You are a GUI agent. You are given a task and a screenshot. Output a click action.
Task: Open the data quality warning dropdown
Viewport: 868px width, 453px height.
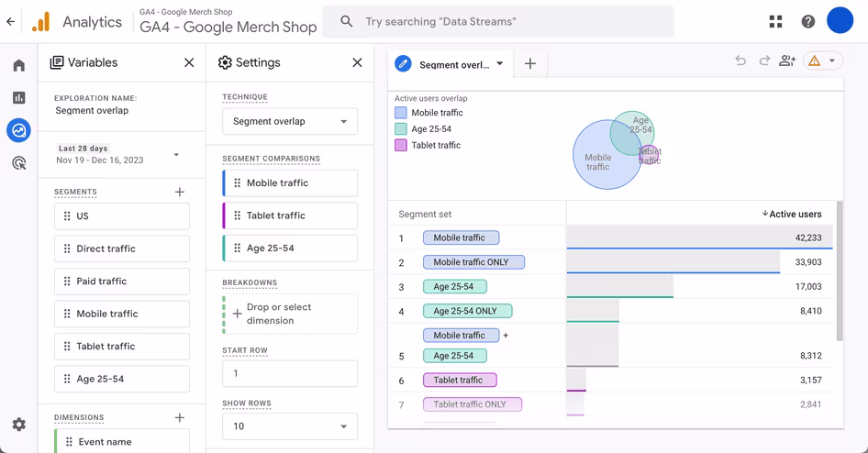[x=823, y=61]
